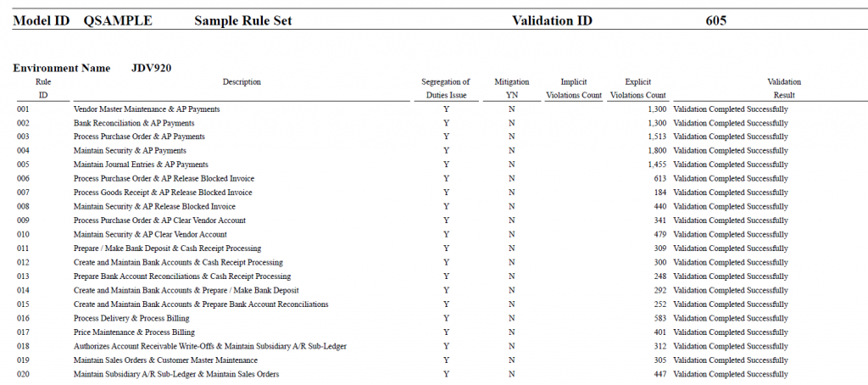This screenshot has height=385, width=868.
Task: Click the Y duties issue for rule 017
Action: (446, 332)
